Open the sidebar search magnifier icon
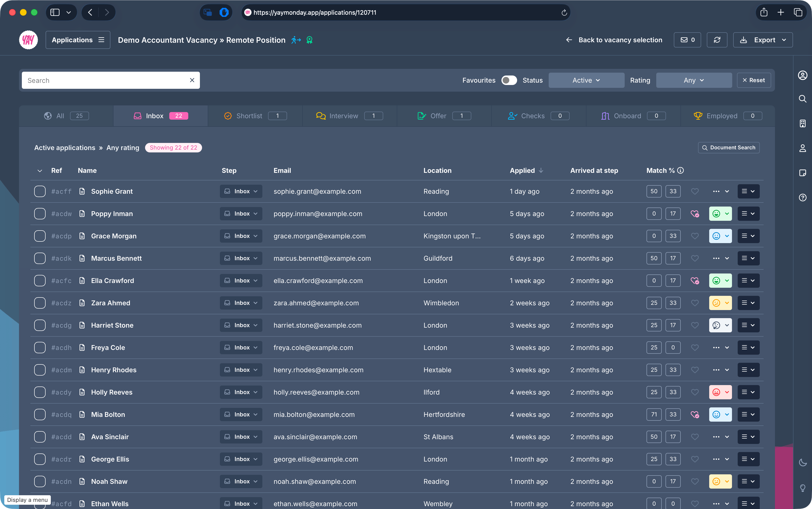 pyautogui.click(x=803, y=99)
